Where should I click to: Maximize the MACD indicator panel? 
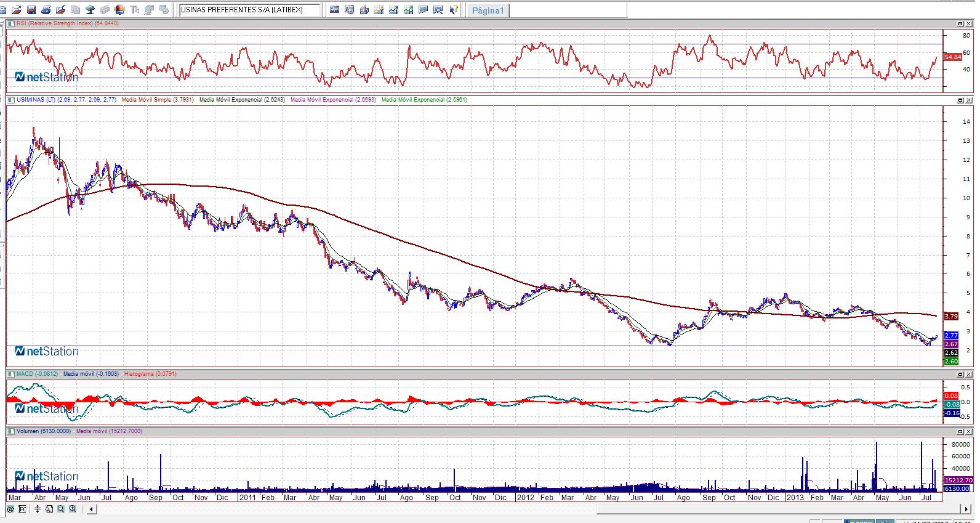[x=960, y=374]
